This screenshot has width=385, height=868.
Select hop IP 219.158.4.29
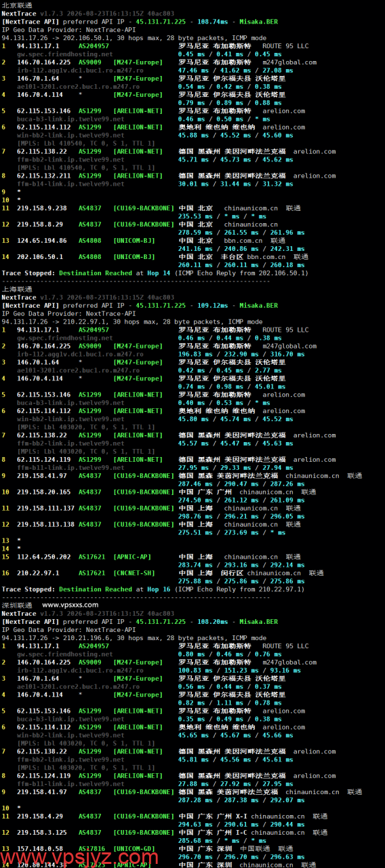pyautogui.click(x=39, y=816)
